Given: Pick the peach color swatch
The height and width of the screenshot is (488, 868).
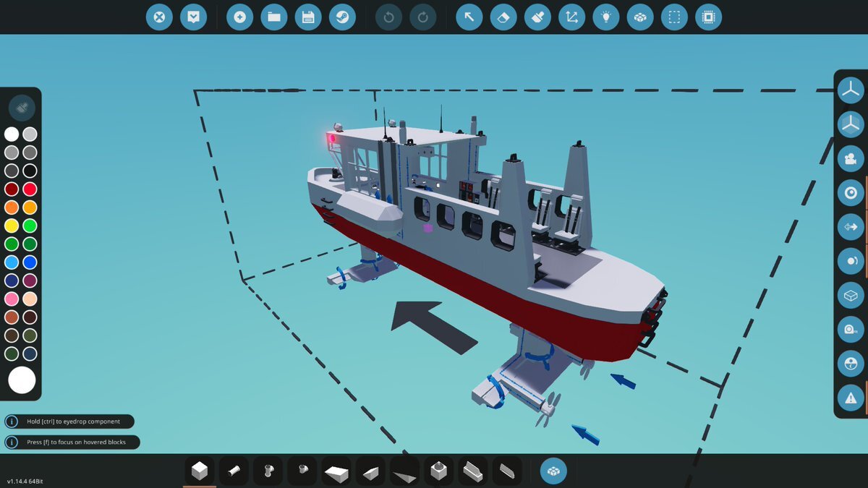Looking at the screenshot, I should pos(30,299).
